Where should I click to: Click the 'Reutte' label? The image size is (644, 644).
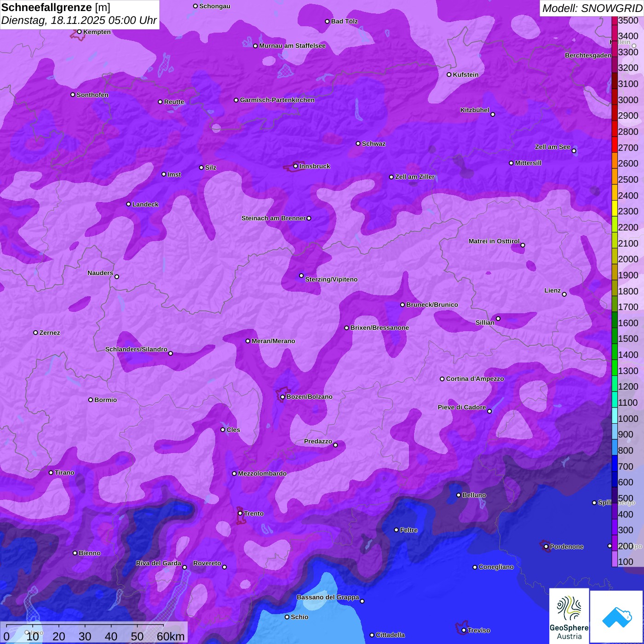click(x=174, y=102)
